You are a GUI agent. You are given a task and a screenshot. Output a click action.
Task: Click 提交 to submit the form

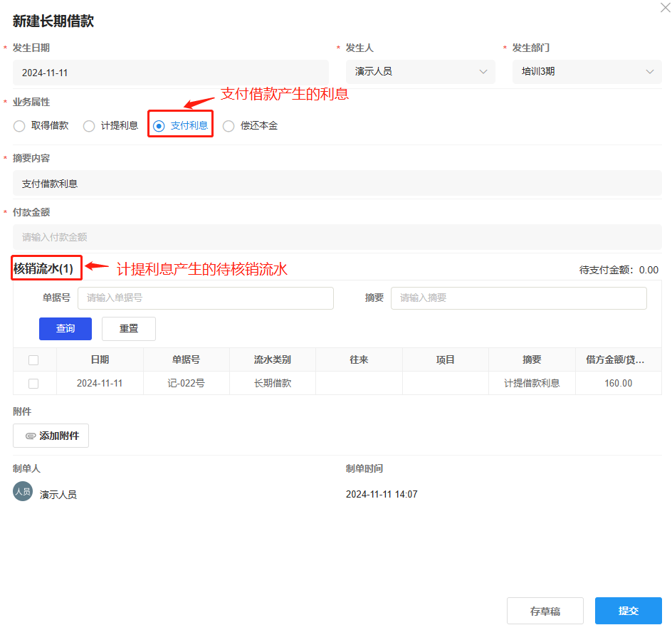point(628,610)
